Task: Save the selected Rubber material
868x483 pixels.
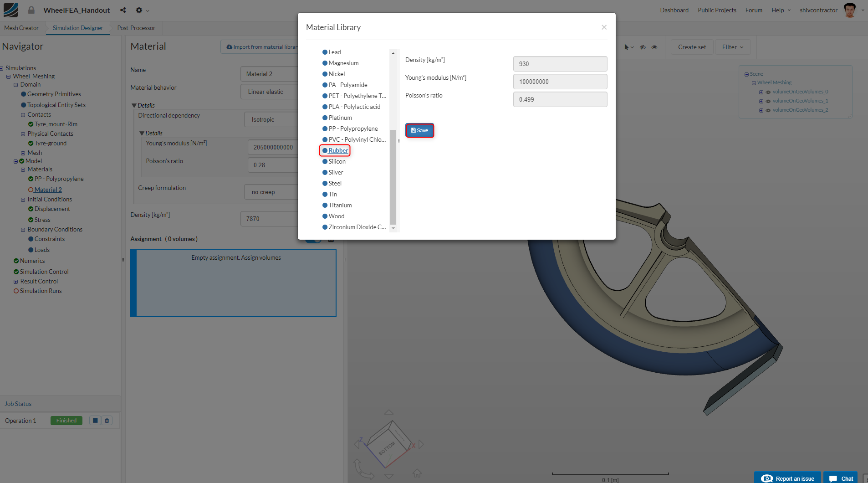Action: (x=419, y=130)
